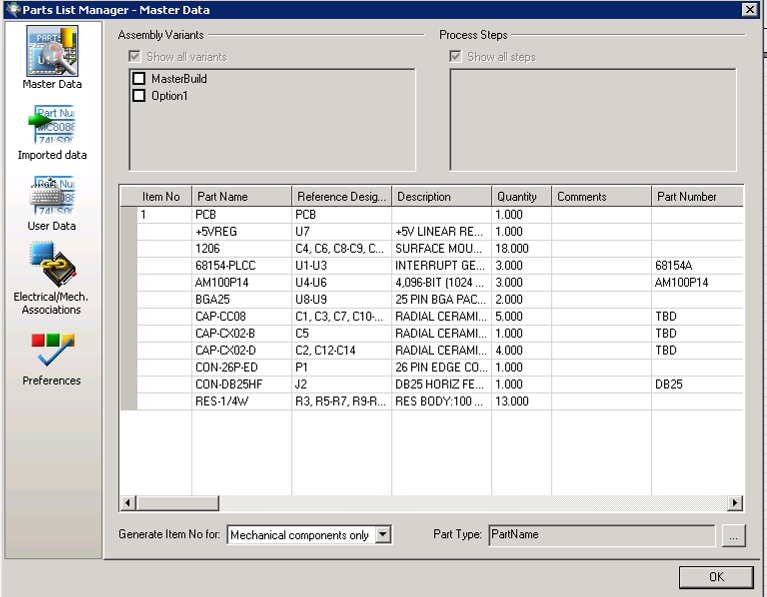The image size is (767, 597).
Task: Close the Parts List Manager dialog
Action: click(749, 9)
